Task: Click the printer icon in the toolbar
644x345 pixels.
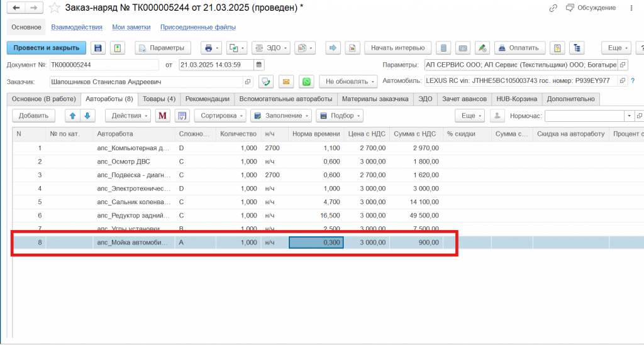Action: 207,48
